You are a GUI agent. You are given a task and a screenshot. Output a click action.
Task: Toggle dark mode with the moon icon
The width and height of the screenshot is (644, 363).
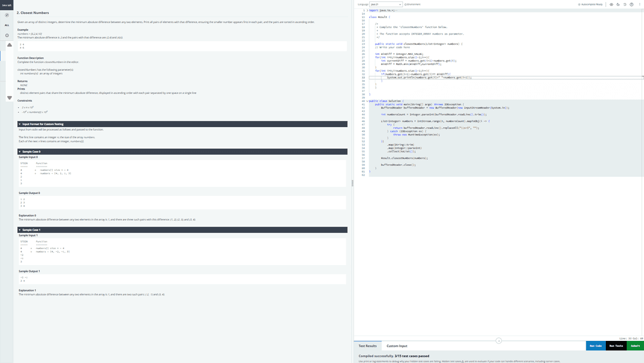tap(618, 5)
